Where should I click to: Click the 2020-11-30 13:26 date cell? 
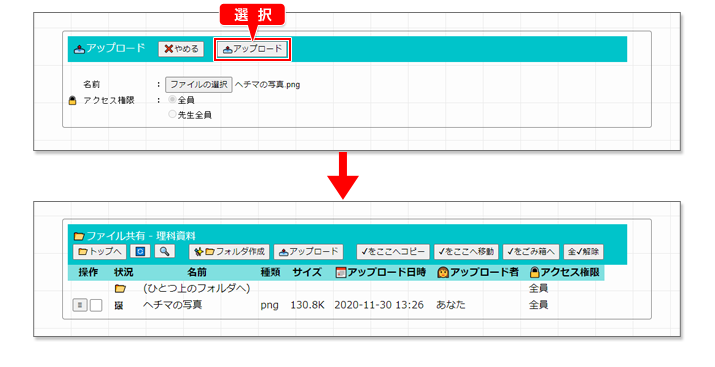pos(379,305)
